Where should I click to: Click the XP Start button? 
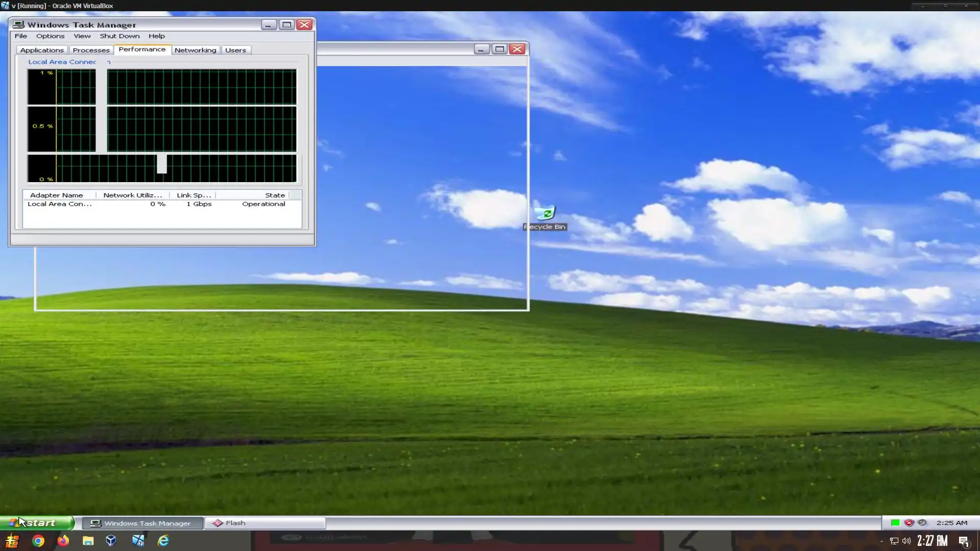(37, 523)
